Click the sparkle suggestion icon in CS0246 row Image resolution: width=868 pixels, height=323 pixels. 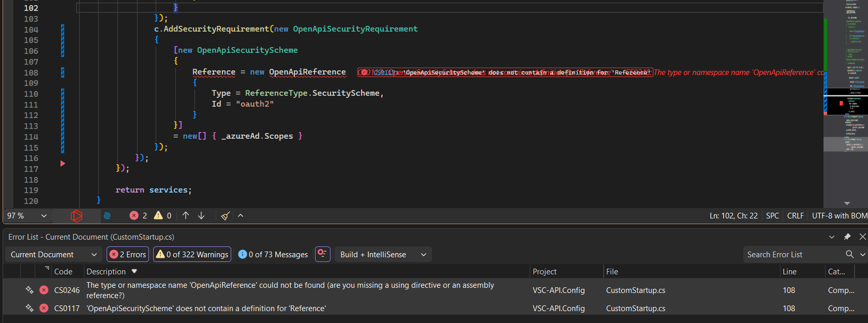tap(29, 290)
